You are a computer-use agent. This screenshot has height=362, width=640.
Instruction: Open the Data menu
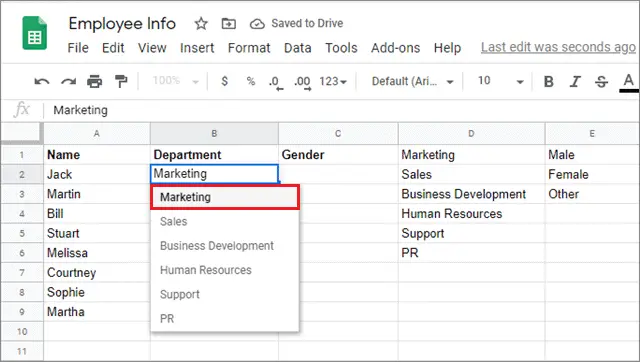[298, 48]
